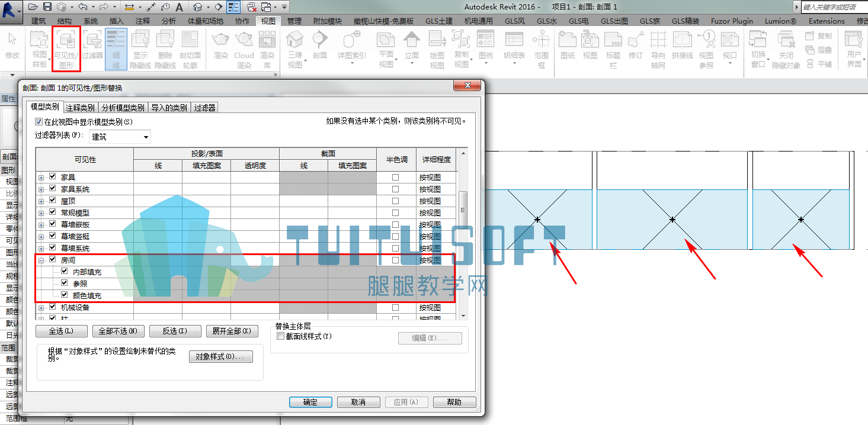
Task: Click the Redo arrow icon
Action: tap(104, 7)
